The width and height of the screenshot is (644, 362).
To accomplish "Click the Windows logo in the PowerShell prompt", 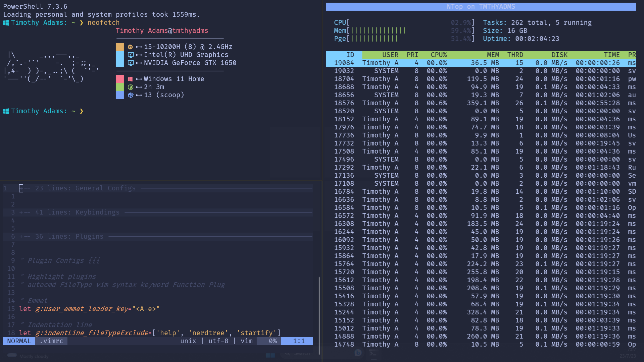I will (5, 22).
